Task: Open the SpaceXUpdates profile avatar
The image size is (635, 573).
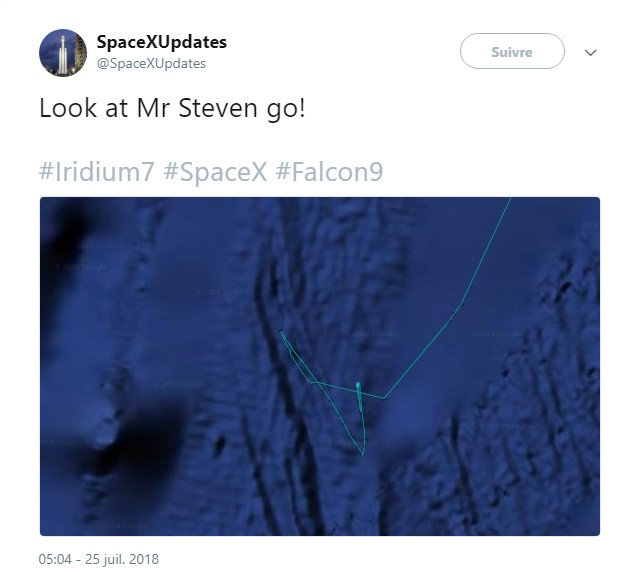Action: [x=63, y=53]
